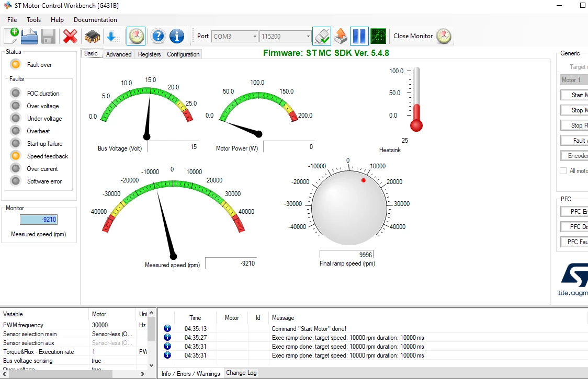Switch to the Advanced tab
Screen dimensions: 588x379
tap(119, 54)
